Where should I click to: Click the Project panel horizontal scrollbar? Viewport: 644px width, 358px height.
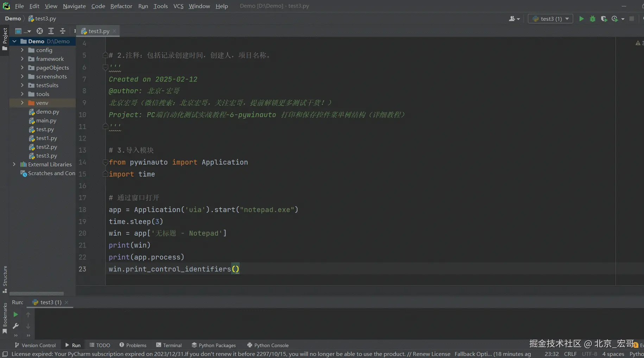[37, 293]
